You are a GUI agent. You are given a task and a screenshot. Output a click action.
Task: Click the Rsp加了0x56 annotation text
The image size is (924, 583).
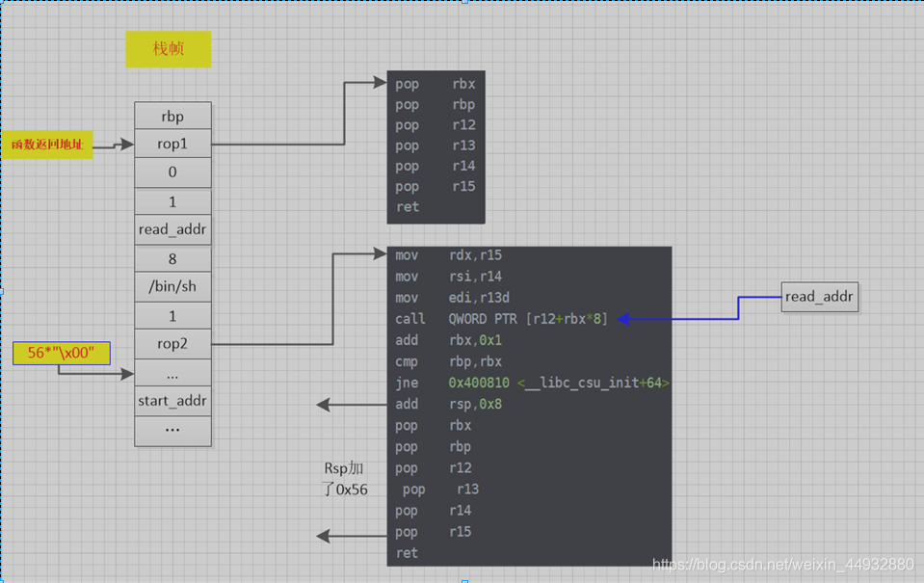[x=345, y=479]
